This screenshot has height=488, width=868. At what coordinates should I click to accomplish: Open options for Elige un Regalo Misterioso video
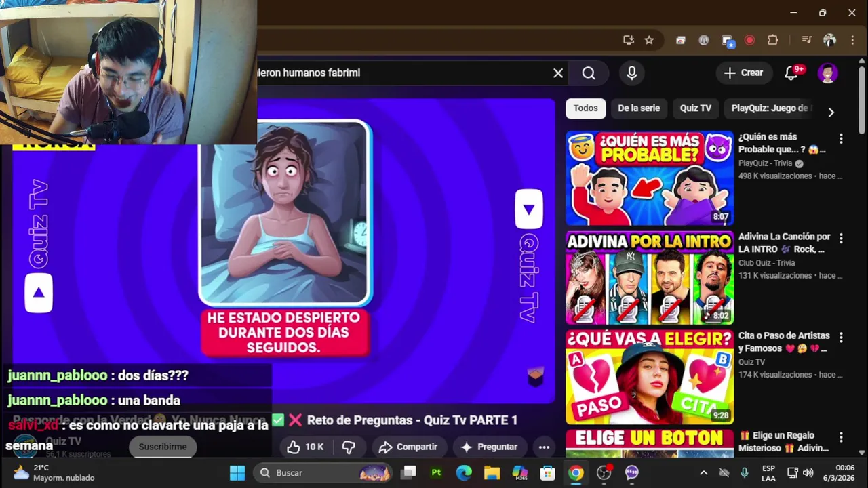tap(841, 437)
